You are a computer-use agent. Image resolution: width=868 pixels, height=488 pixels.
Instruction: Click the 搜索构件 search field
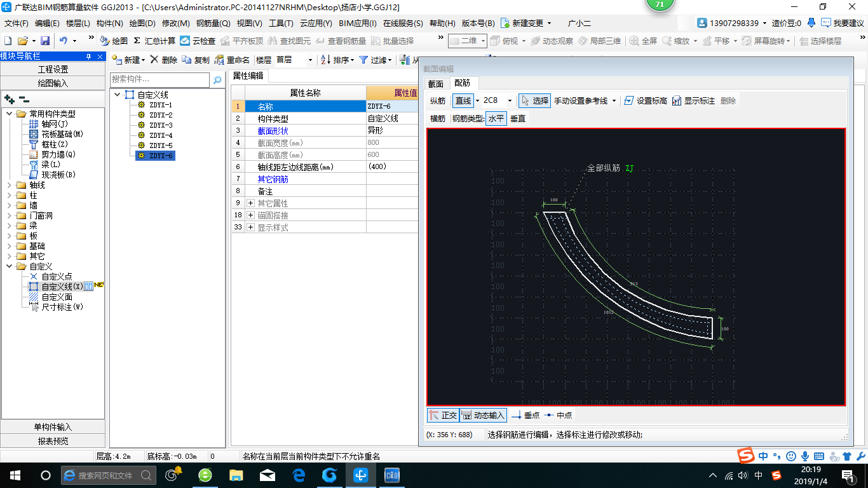(x=159, y=79)
